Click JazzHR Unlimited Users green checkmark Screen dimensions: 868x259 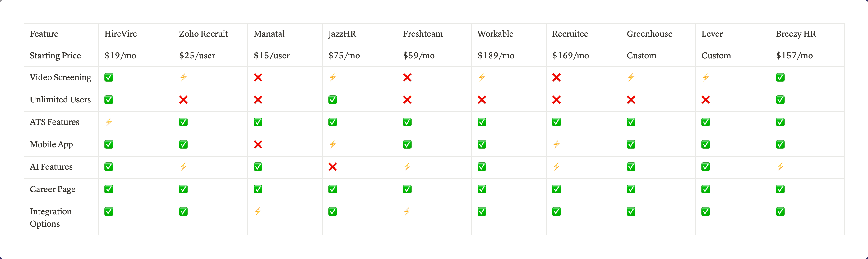333,100
